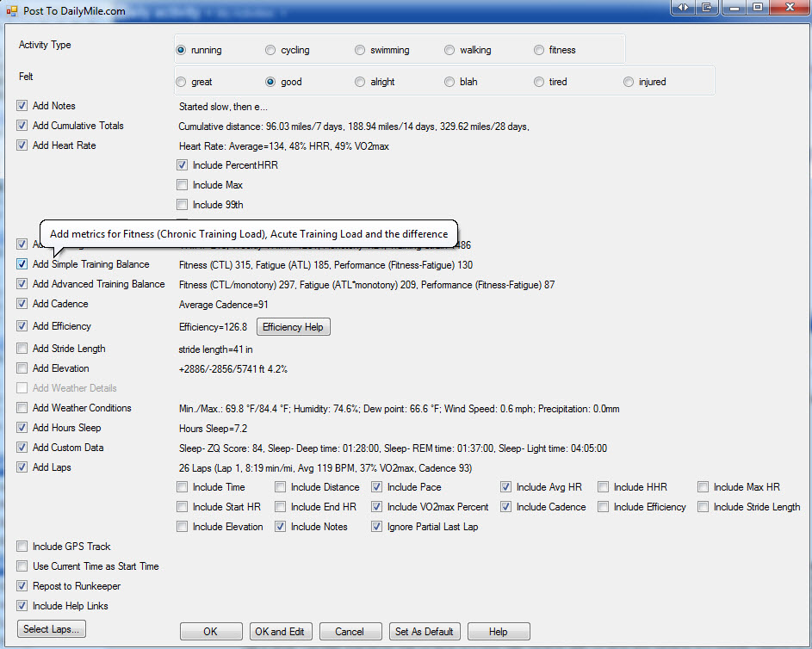Toggle Add Simple Training Balance
The width and height of the screenshot is (812, 649).
[22, 264]
